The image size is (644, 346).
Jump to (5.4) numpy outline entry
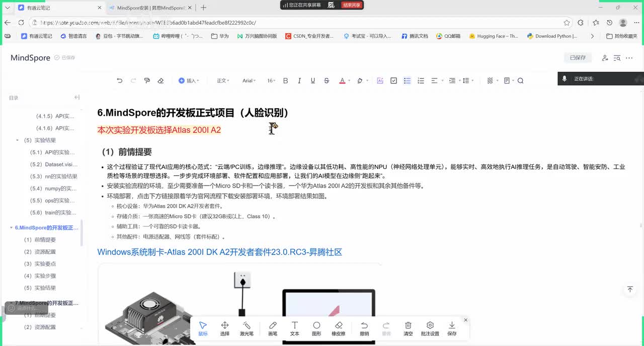pos(53,189)
